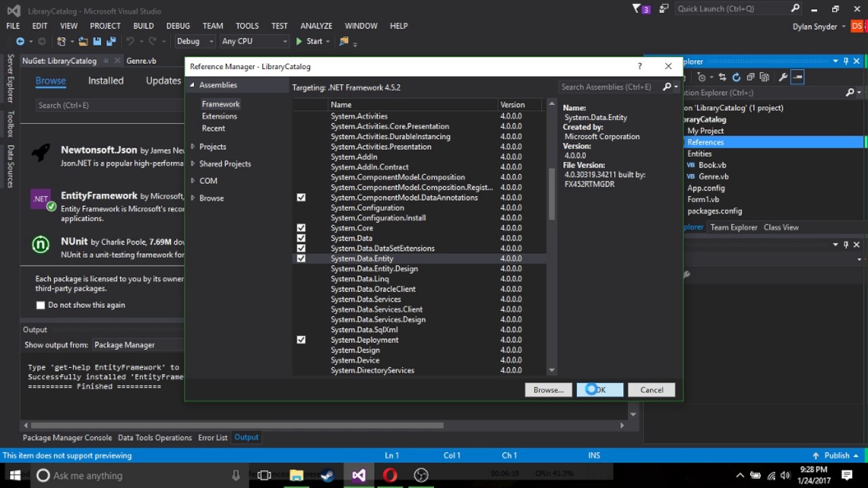Open the notifications flag with badge 3

pyautogui.click(x=641, y=9)
